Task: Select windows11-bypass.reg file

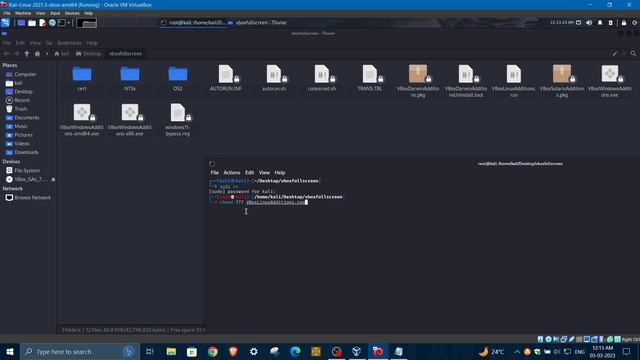Action: [178, 120]
